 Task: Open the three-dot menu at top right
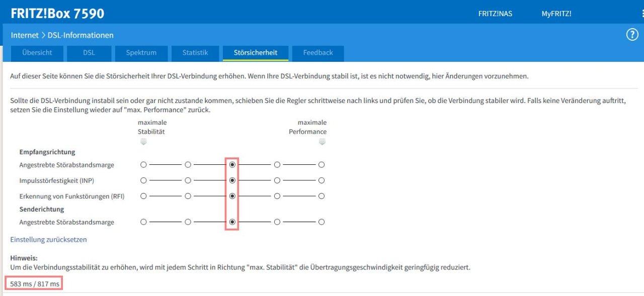pos(642,14)
